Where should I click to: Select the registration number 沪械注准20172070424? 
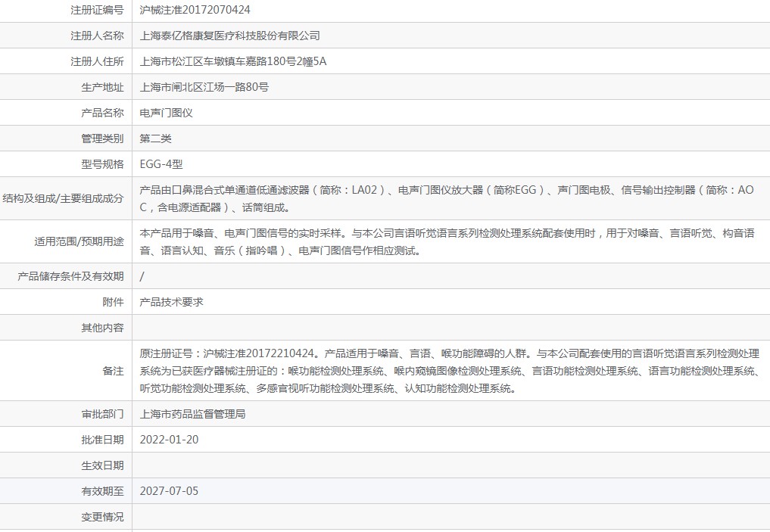[195, 10]
